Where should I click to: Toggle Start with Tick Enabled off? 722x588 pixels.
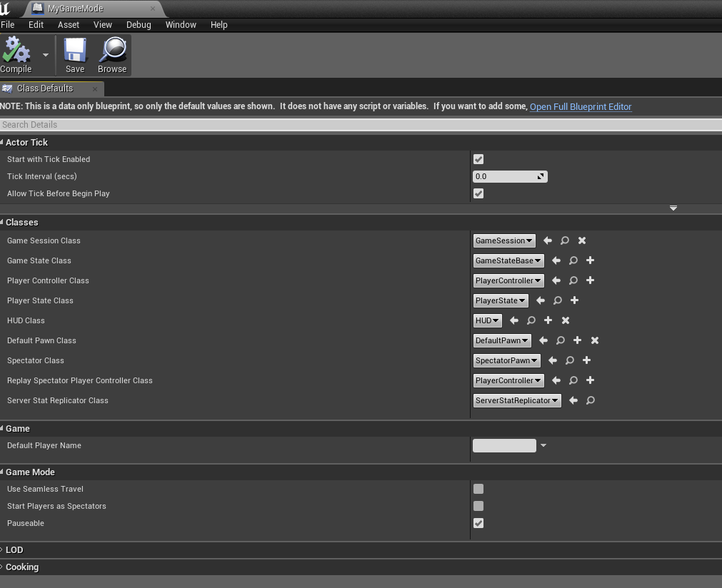pos(478,159)
